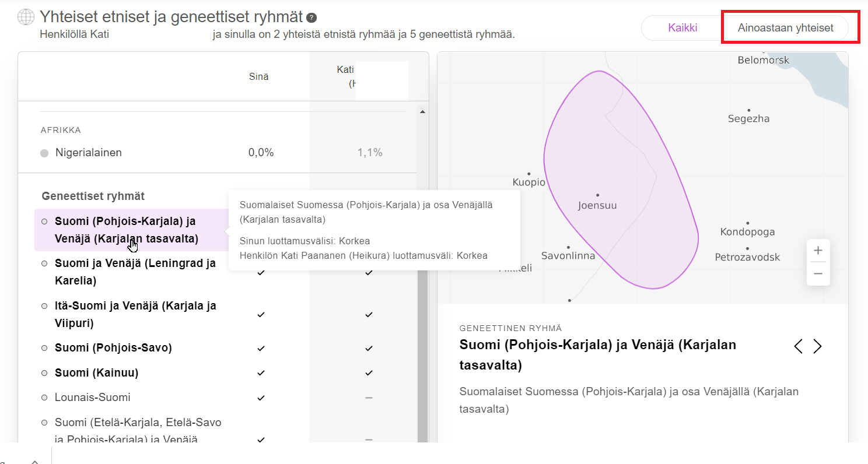The height and width of the screenshot is (464, 868).
Task: Zoom in on the map with plus
Action: (818, 251)
